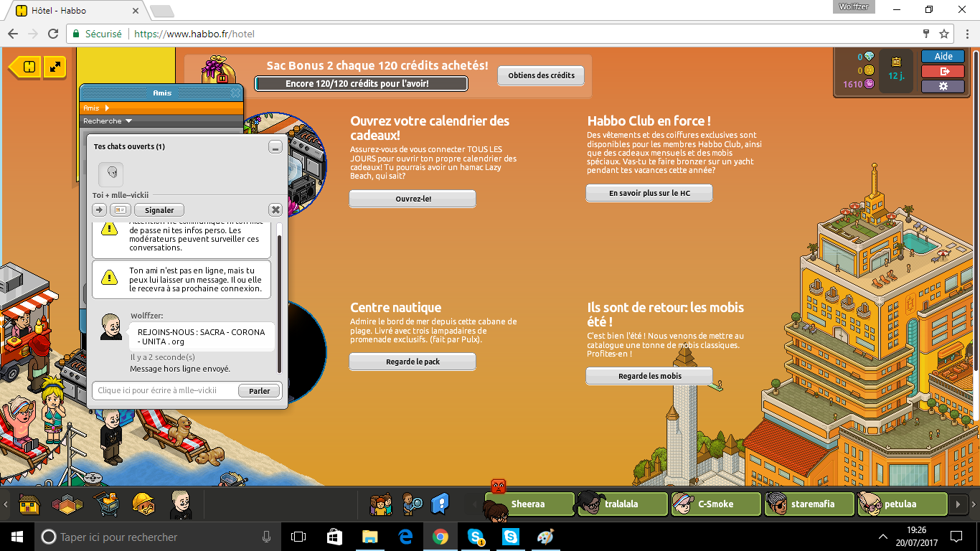Follow friend with the arrow button in chat
The width and height of the screenshot is (980, 551).
pyautogui.click(x=99, y=210)
